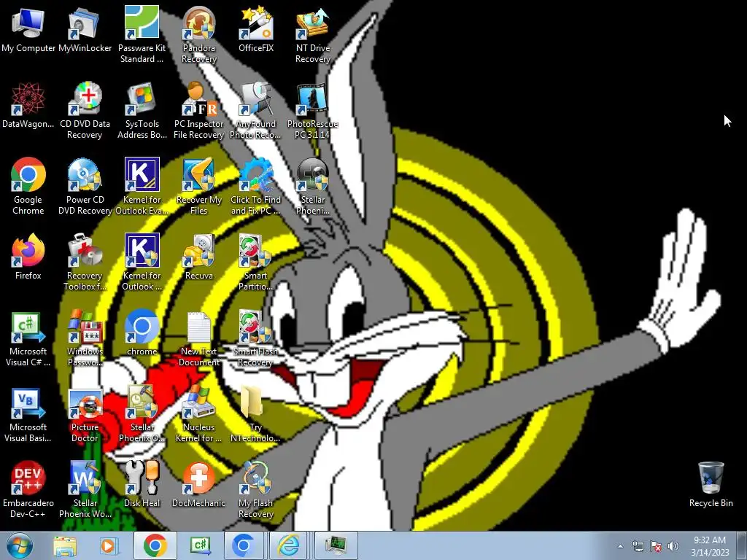Select the Google Chrome desktop shortcut
The image size is (747, 560).
tap(28, 186)
